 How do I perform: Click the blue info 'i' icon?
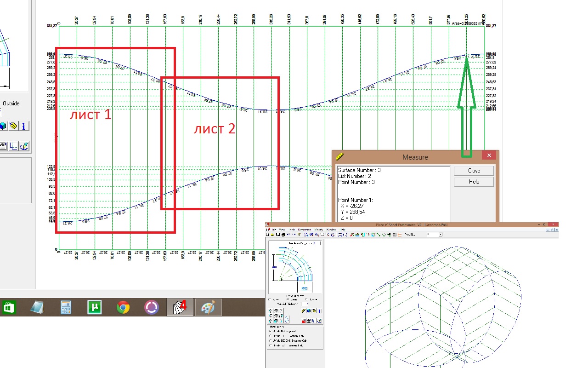(23, 126)
